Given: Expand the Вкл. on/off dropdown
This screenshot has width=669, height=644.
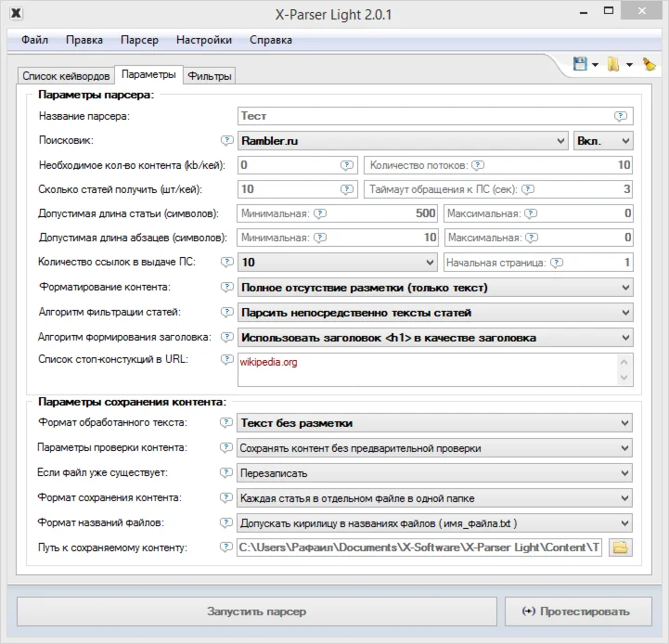Looking at the screenshot, I should point(603,141).
